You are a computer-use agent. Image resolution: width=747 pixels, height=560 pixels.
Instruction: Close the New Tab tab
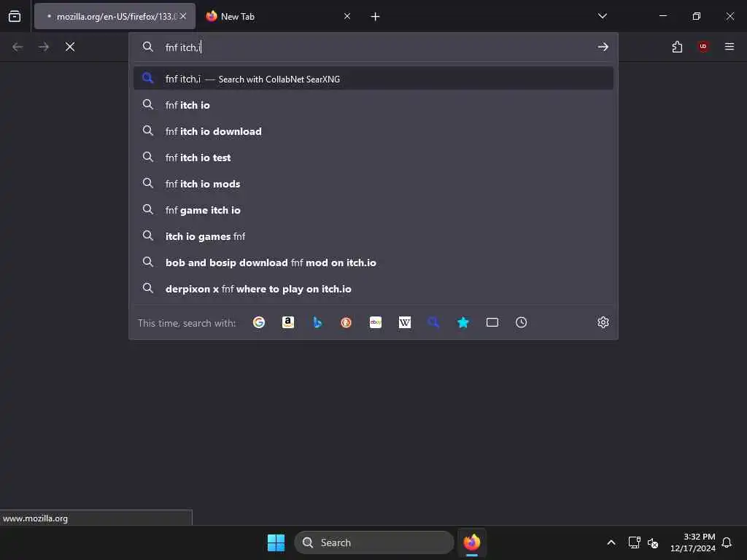point(347,16)
